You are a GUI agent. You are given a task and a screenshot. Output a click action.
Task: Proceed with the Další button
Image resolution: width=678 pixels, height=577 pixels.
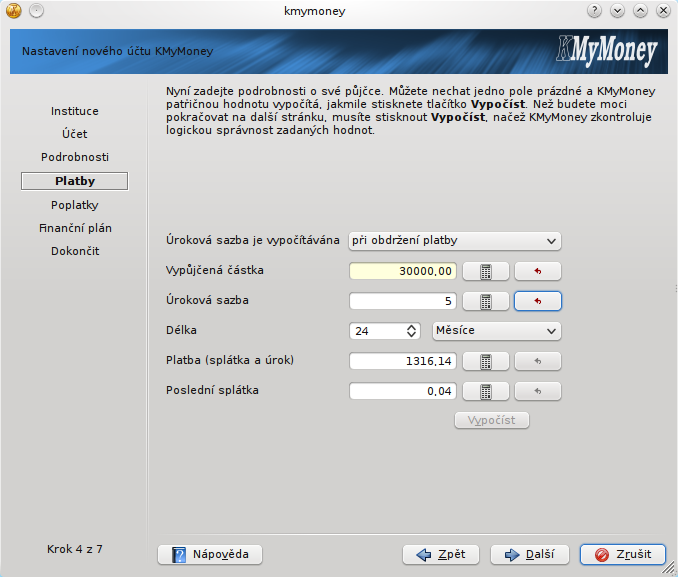click(530, 555)
